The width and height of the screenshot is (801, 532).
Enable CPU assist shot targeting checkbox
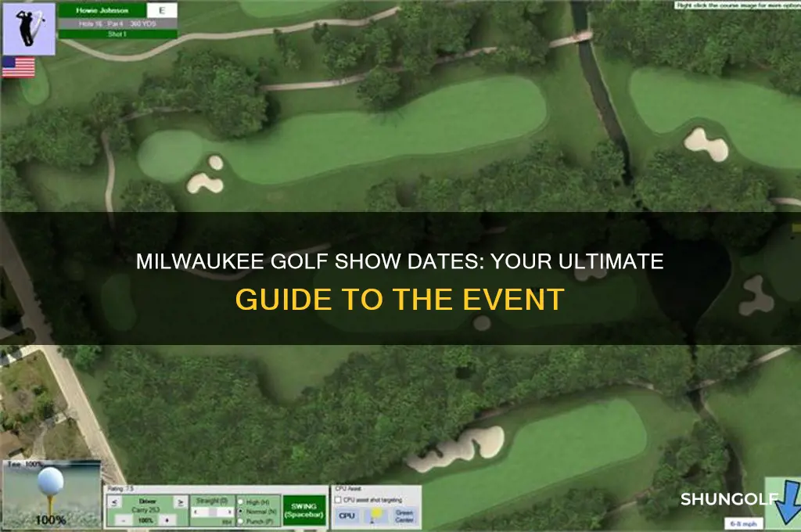(x=338, y=500)
